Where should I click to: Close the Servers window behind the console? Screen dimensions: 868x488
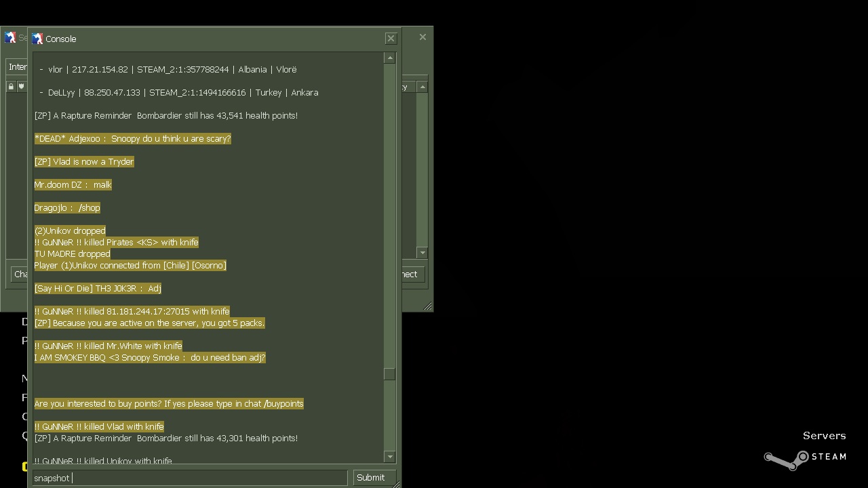pos(422,37)
